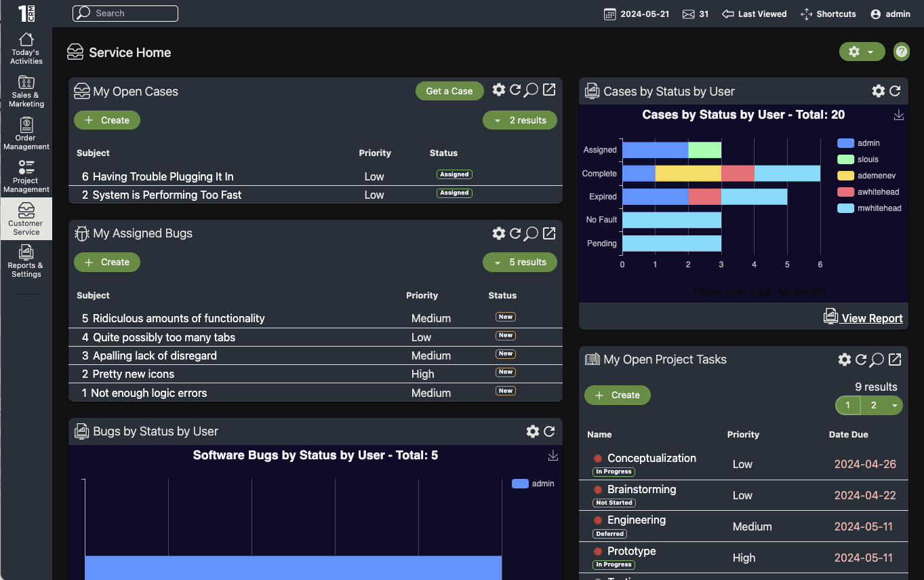924x580 pixels.
Task: Open case Having Trouble Plugging It In
Action: [x=163, y=176]
